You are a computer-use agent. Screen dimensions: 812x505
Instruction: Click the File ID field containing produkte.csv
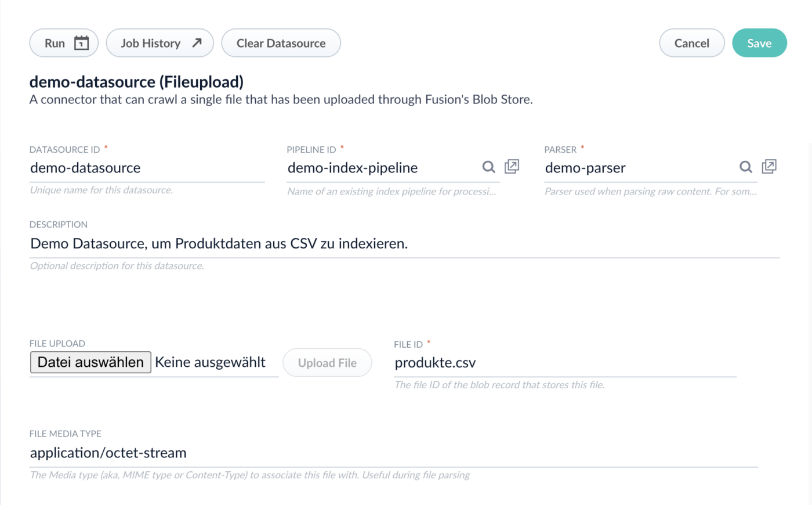[564, 363]
